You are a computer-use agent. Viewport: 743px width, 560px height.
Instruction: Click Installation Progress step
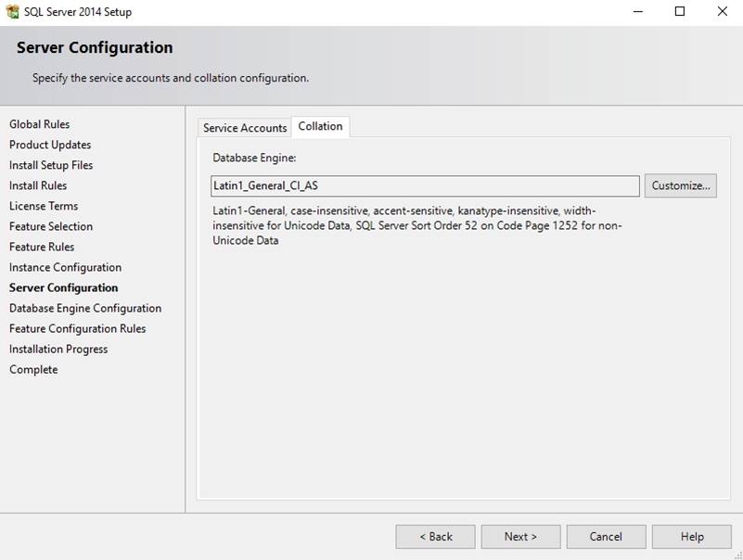[x=58, y=349]
